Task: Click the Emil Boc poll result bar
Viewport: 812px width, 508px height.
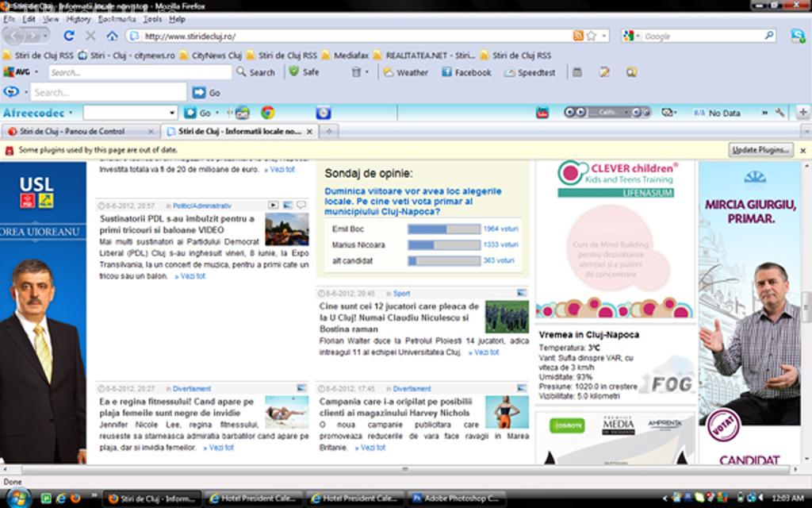Action: click(443, 229)
